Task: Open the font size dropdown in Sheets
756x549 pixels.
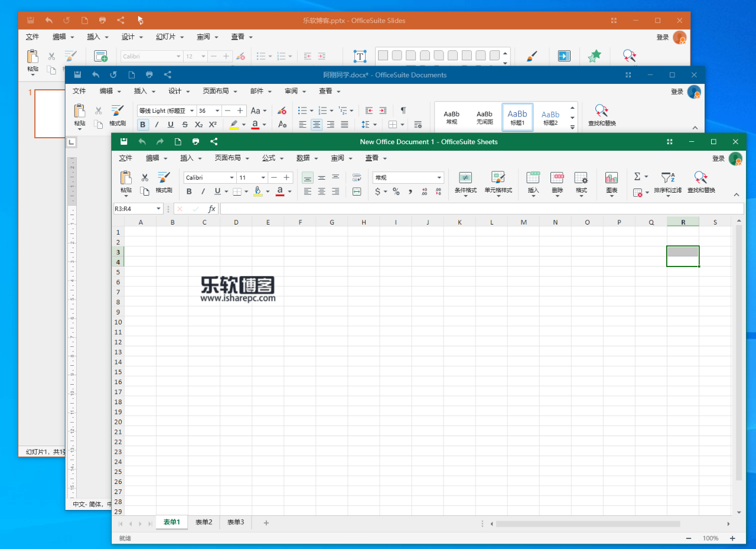Action: 263,177
